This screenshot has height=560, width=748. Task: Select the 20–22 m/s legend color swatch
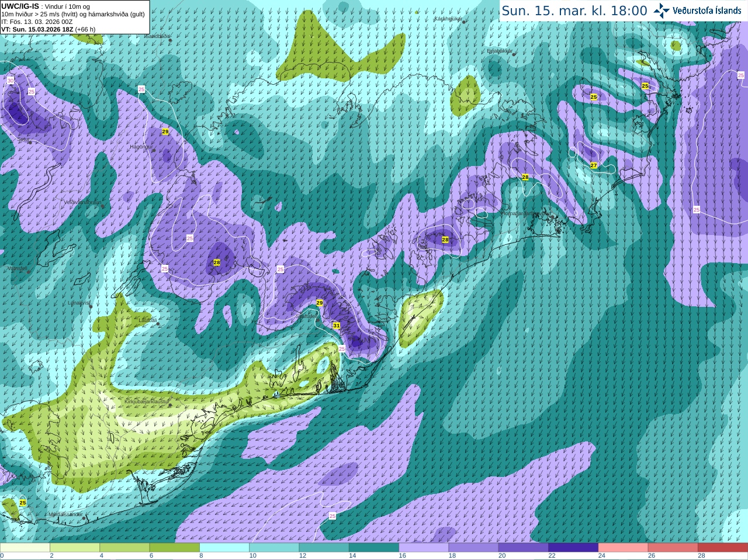pos(523,548)
